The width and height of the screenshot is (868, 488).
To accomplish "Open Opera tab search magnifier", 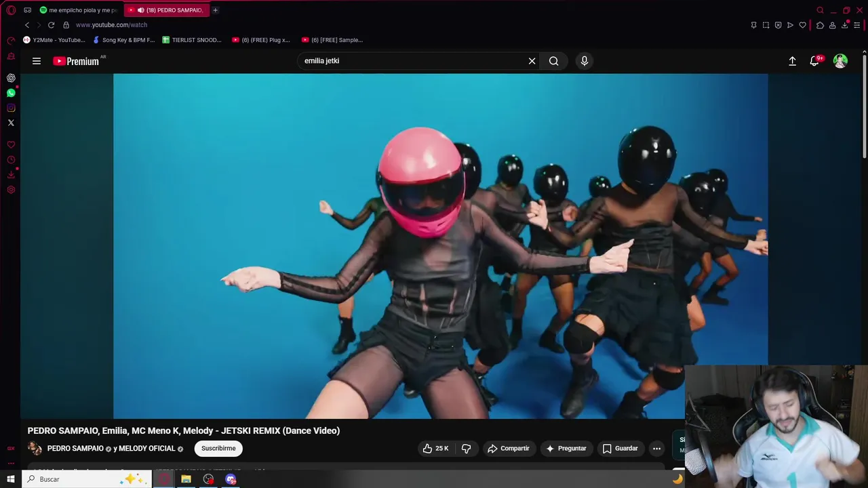I will [820, 10].
